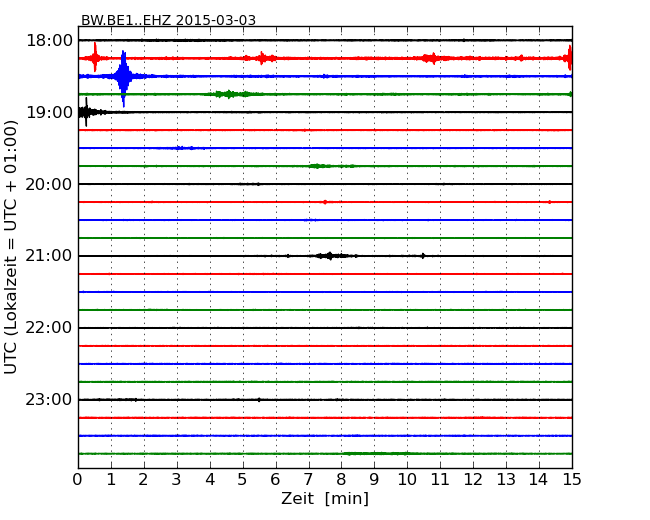The height and width of the screenshot is (520, 650).
Task: Click the black dot near minute 5.5 on 20:00 trace
Action: (x=258, y=184)
